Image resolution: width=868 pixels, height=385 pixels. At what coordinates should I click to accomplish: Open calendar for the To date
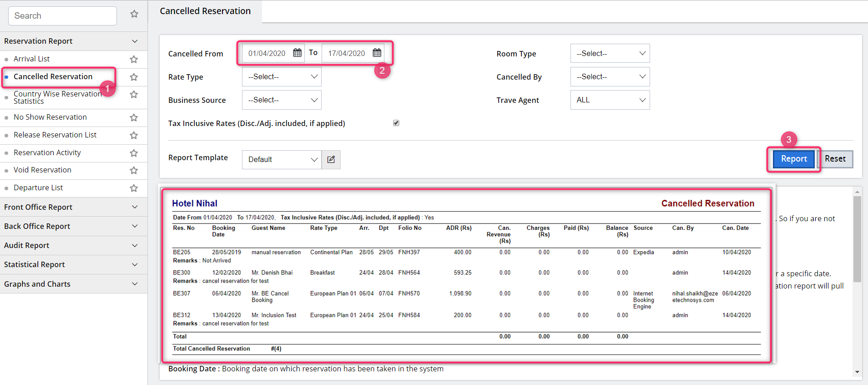tap(377, 53)
